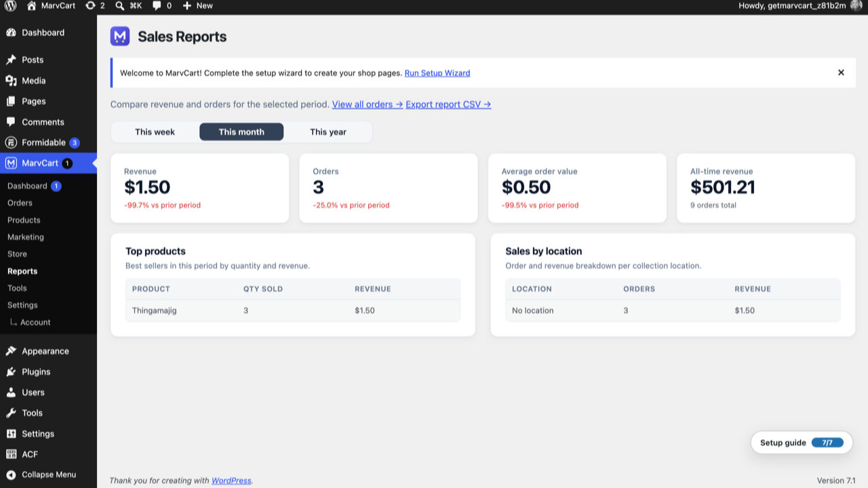This screenshot has width=868, height=488.
Task: Click the Dashboard gauge icon
Action: [11, 33]
